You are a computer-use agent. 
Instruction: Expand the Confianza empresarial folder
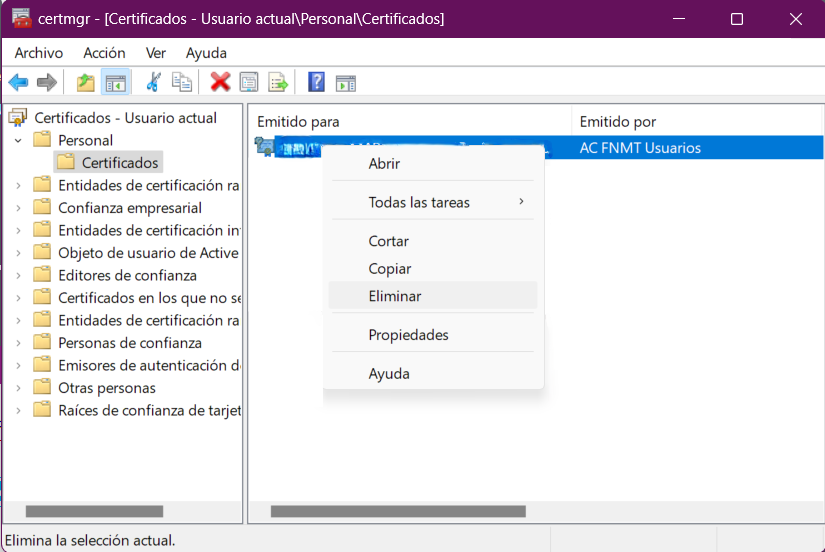point(18,208)
